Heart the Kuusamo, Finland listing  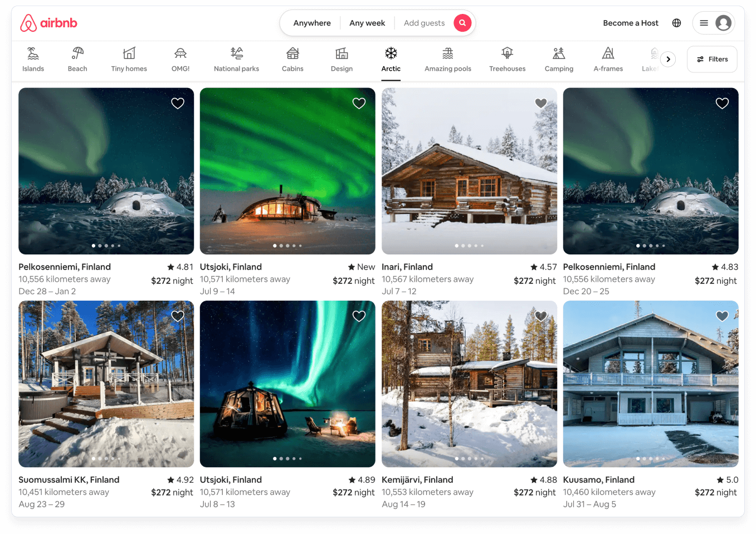(722, 316)
